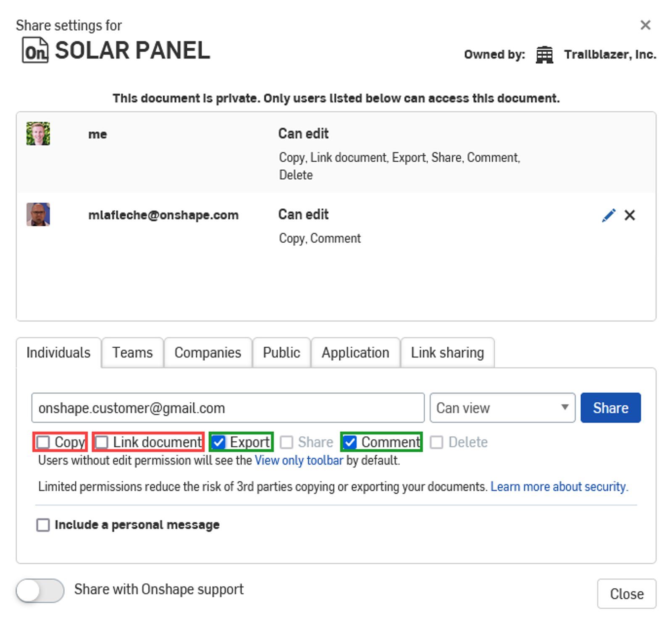Enable the Copy permission checkbox
This screenshot has width=672, height=624.
(43, 442)
